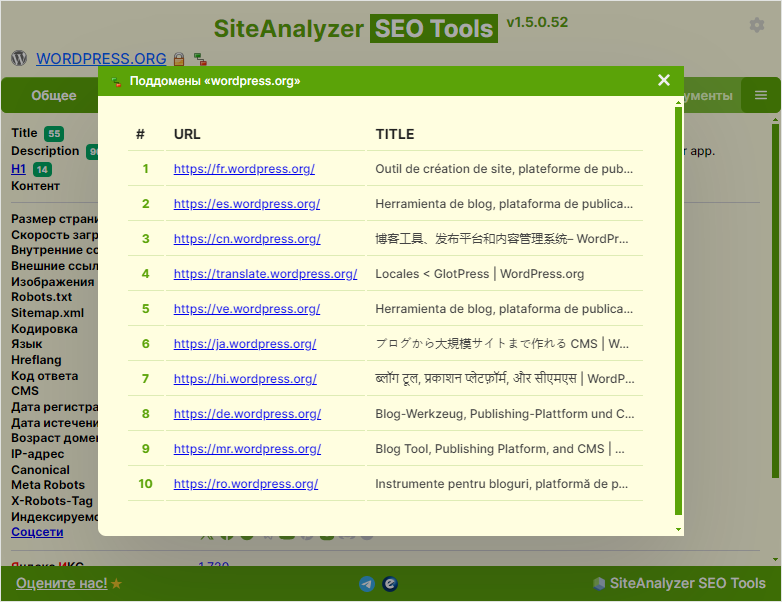The height and width of the screenshot is (602, 782).
Task: Click the popup scrollbar up arrow
Action: point(678,102)
